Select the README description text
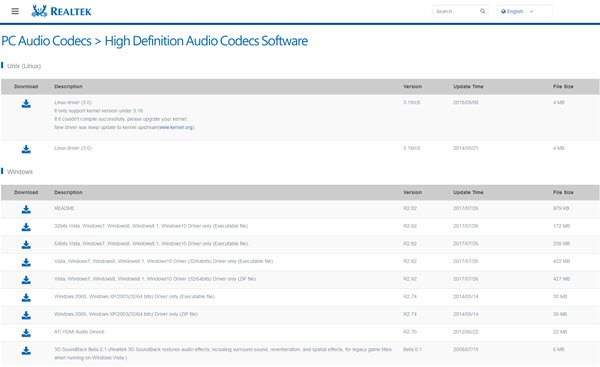 point(64,208)
